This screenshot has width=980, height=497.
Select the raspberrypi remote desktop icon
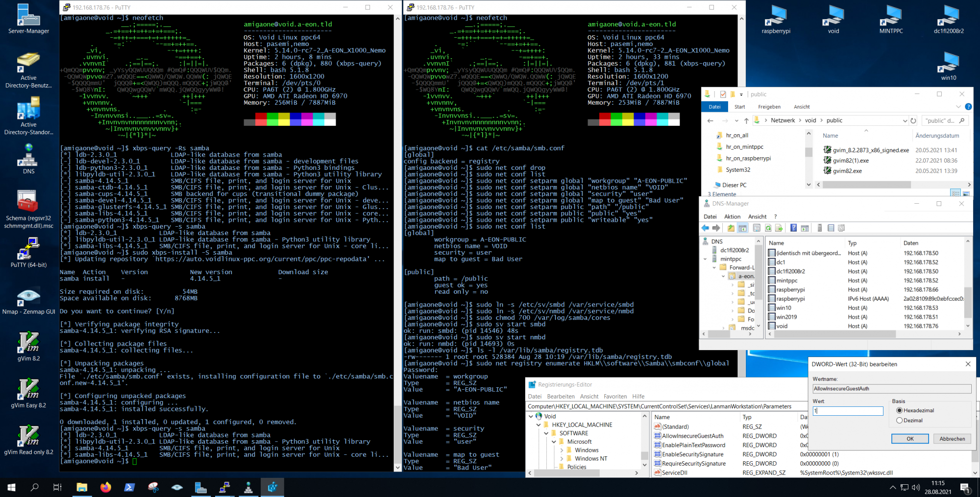(776, 19)
